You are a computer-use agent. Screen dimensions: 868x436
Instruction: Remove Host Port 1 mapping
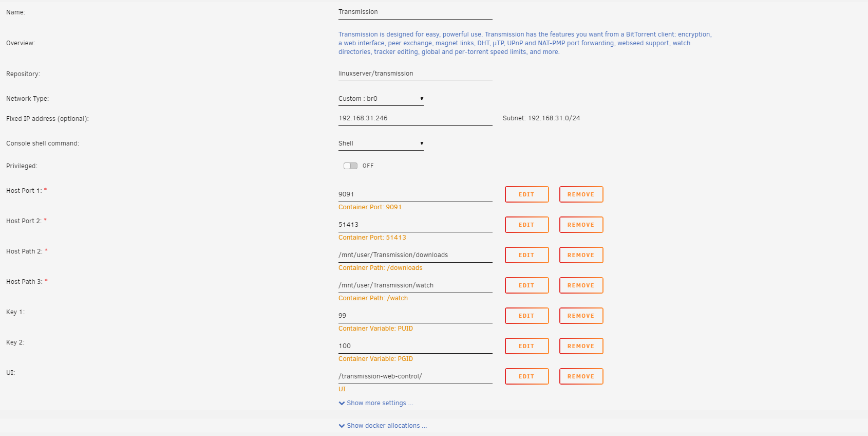[581, 194]
